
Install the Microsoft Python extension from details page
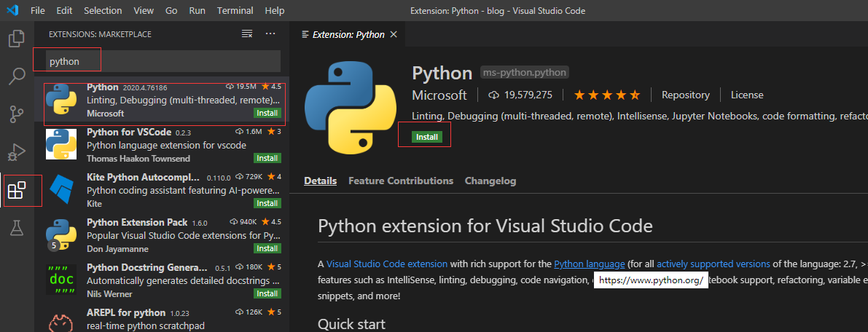426,137
